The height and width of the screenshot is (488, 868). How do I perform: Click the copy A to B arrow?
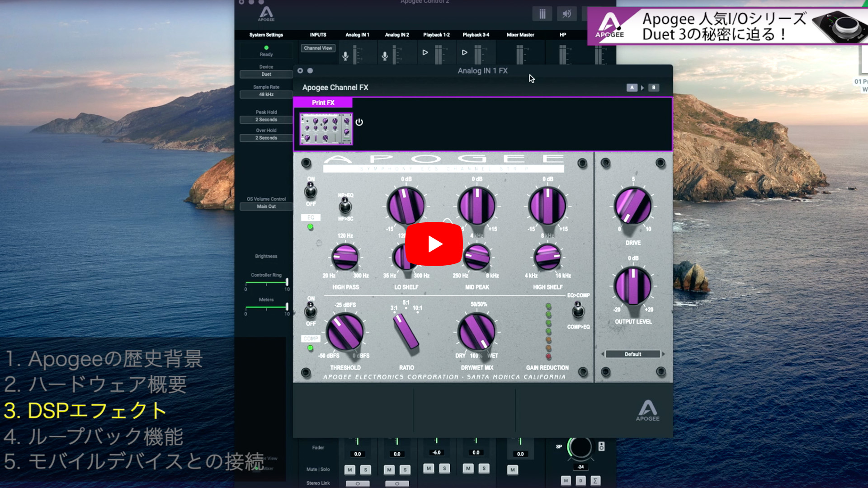[642, 88]
